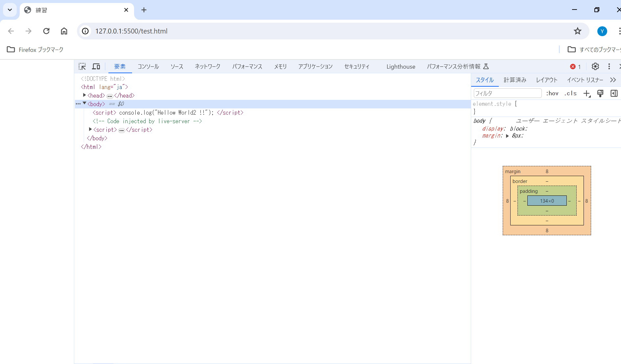Go to the home page
Image resolution: width=621 pixels, height=364 pixels.
click(x=64, y=31)
